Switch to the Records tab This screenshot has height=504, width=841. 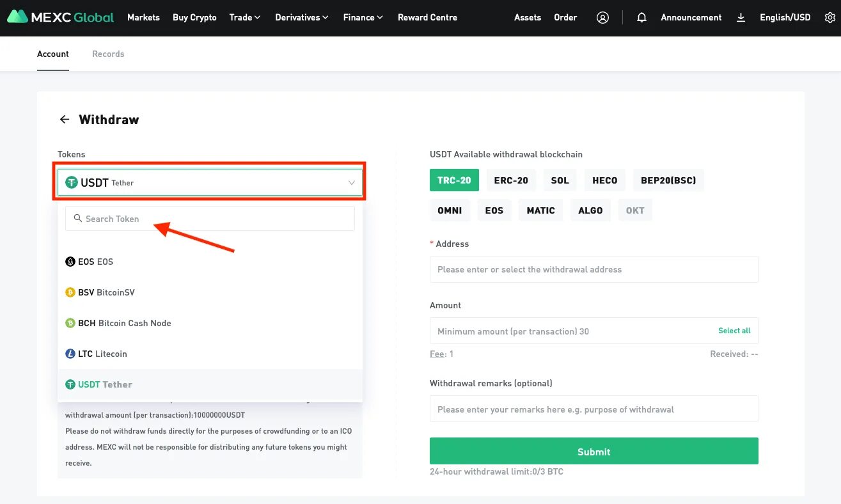(x=108, y=54)
